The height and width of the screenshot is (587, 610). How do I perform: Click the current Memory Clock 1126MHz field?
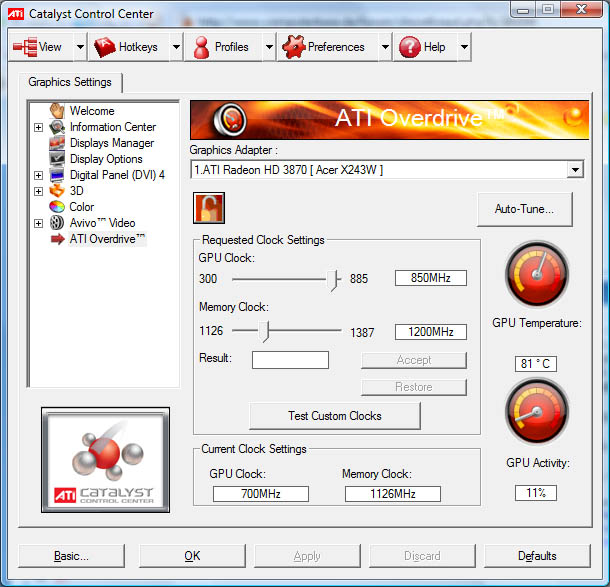393,494
